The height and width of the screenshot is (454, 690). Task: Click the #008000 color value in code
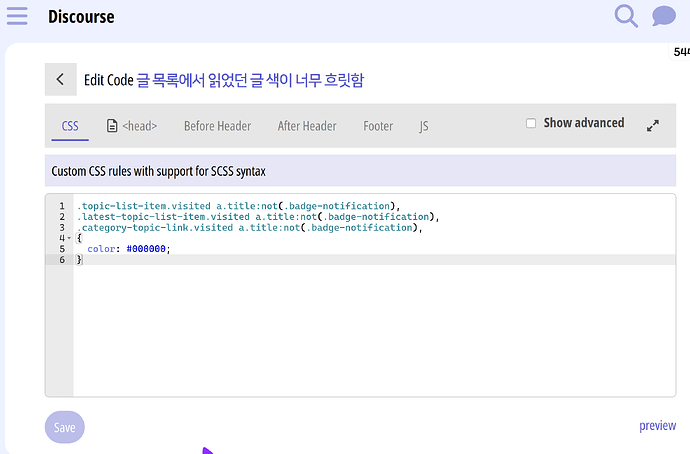coord(146,249)
